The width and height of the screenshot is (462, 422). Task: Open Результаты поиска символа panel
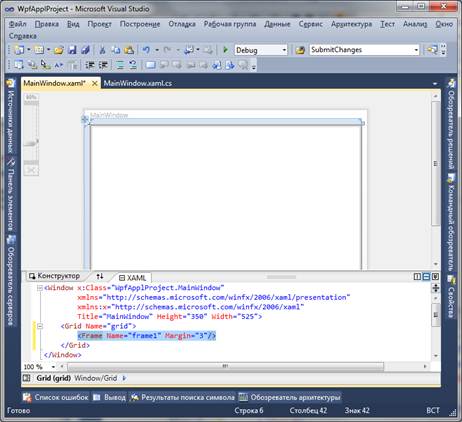(183, 397)
